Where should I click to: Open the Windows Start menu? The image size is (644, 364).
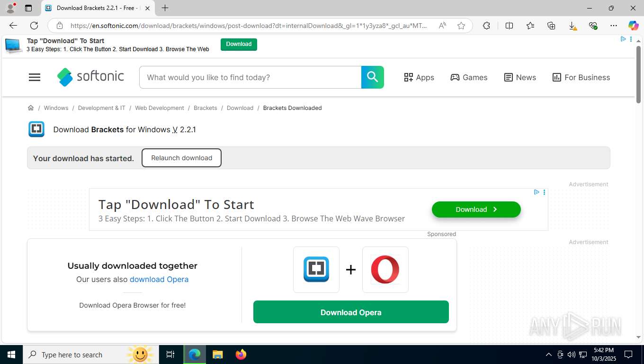[11, 355]
